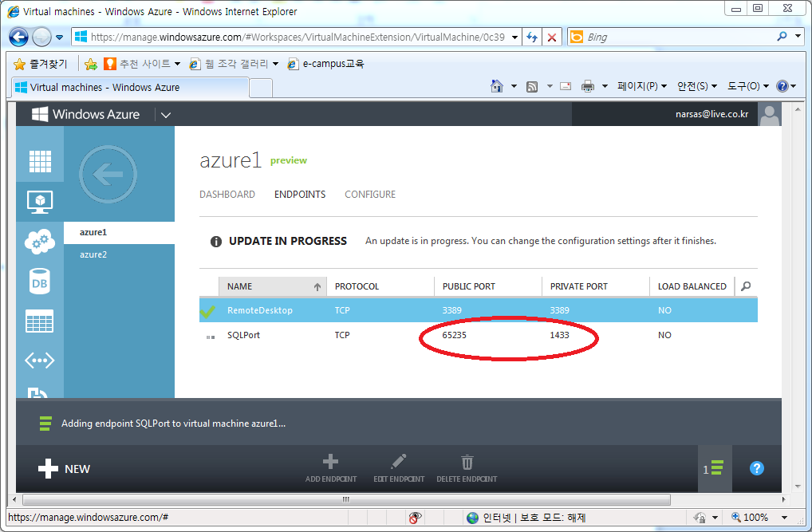Expand the chevron next to Windows Azure
The width and height of the screenshot is (812, 532).
click(166, 115)
